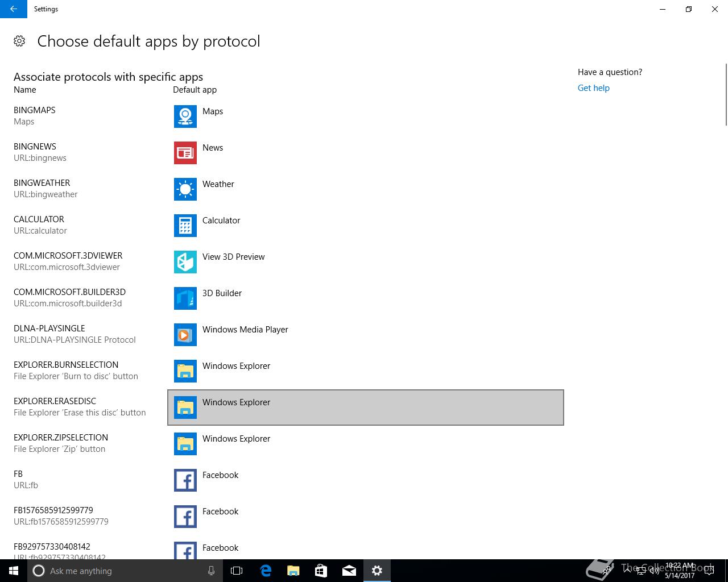Change default app labeled Maps
728x582 pixels.
[366, 117]
